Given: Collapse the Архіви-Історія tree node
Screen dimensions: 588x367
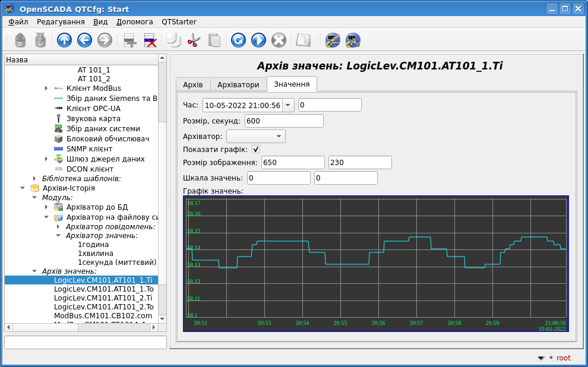Looking at the screenshot, I should coord(23,188).
